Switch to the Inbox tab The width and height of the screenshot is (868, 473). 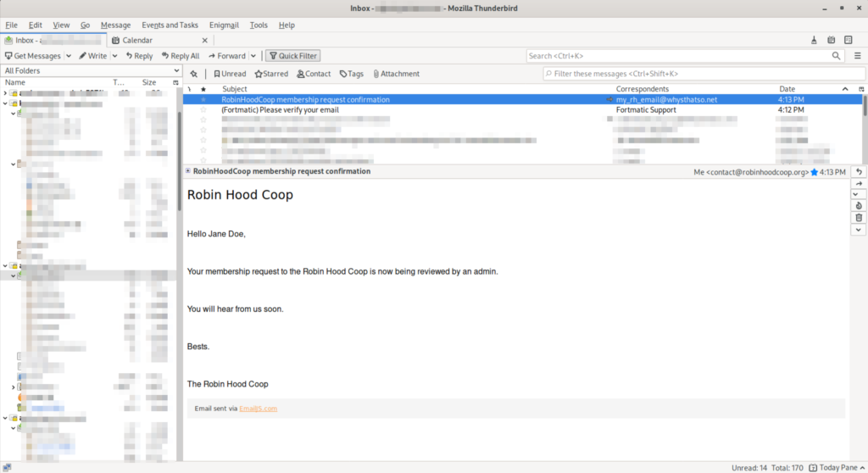click(x=53, y=41)
